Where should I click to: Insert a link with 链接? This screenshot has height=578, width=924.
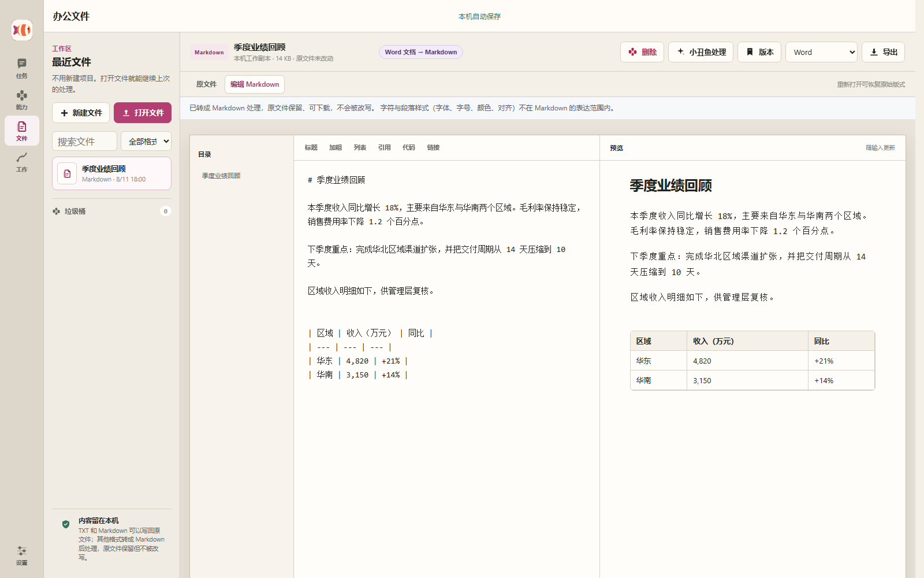(434, 148)
